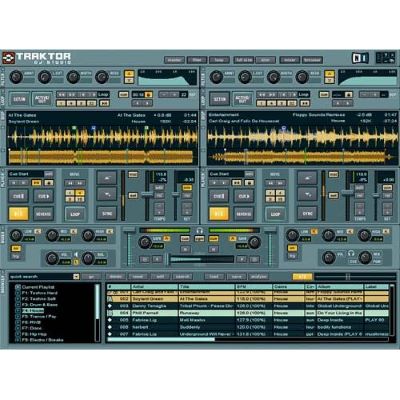Viewport: 400px width, 400px height.
Task: Enable SYNC on the left deck
Action: (x=107, y=213)
